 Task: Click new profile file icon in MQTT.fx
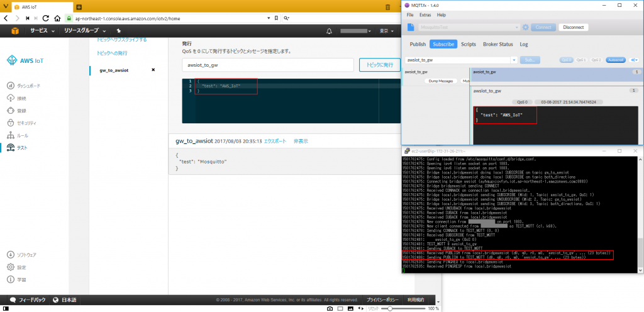[x=411, y=27]
